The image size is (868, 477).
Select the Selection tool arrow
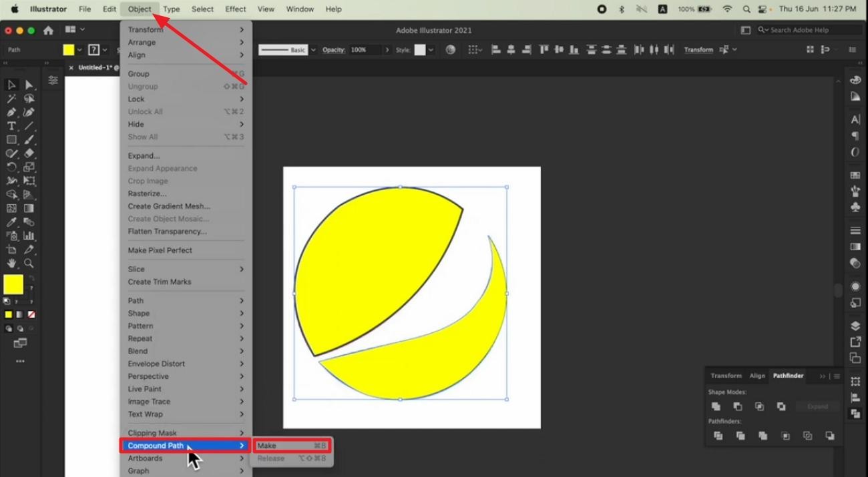coord(11,85)
